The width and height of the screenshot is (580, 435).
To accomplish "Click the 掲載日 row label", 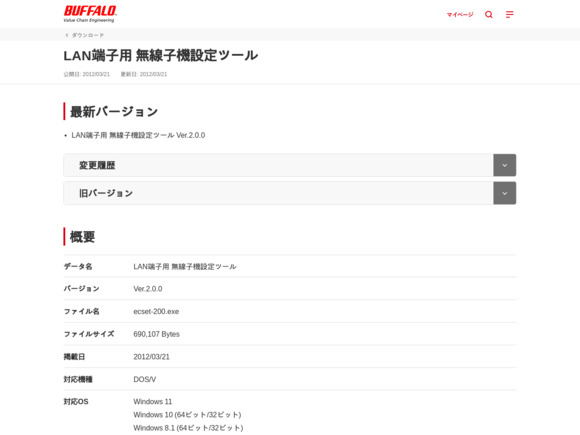I will [74, 357].
